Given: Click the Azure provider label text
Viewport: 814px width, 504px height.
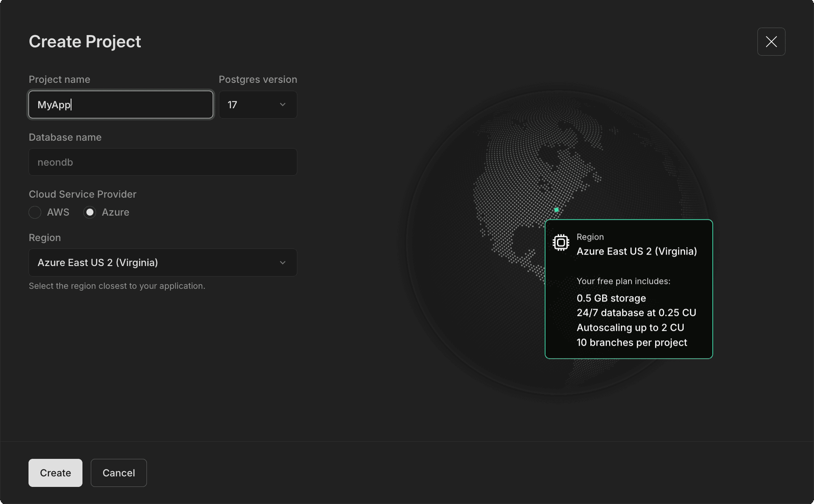Looking at the screenshot, I should click(x=115, y=213).
